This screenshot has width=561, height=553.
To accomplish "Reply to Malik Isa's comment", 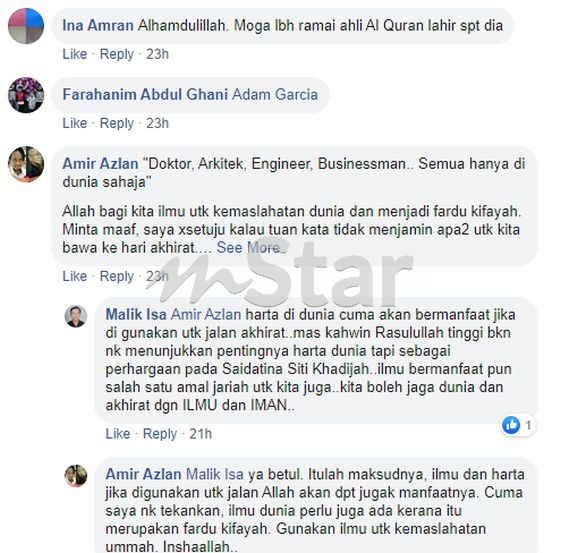I will click(160, 434).
